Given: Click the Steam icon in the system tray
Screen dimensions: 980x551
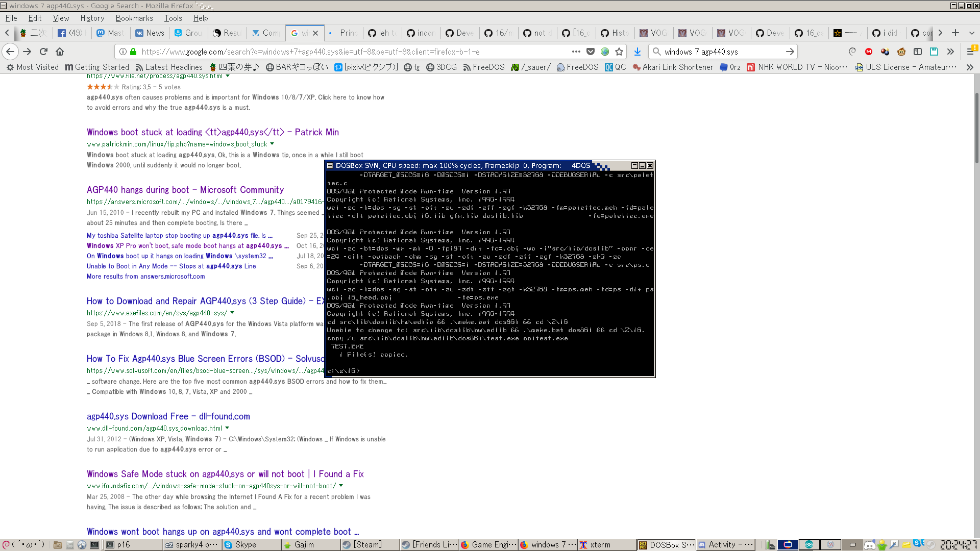Looking at the screenshot, I should coord(930,544).
